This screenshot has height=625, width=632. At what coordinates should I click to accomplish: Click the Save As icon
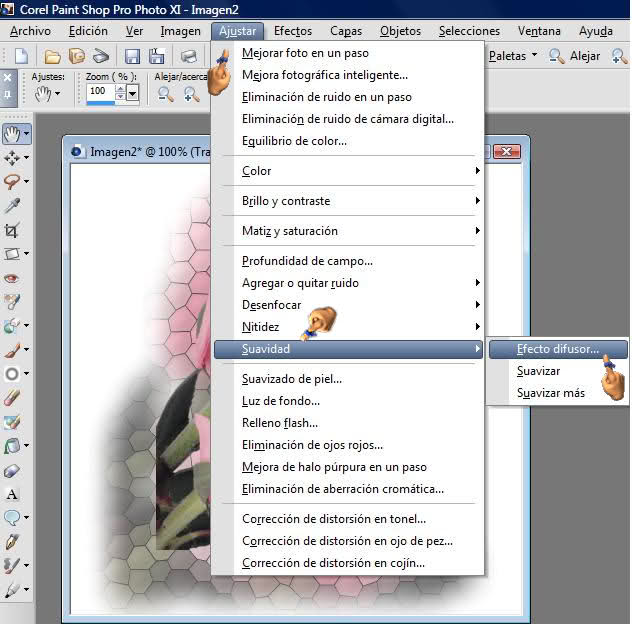157,56
